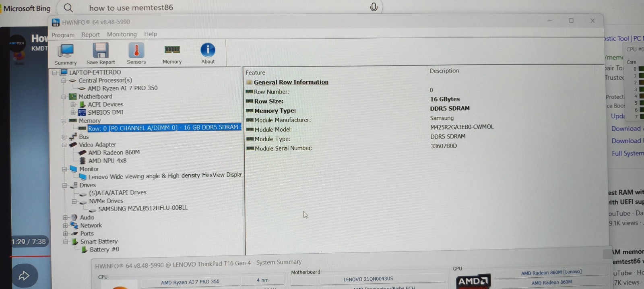Screen dimensions: 644x289
Task: Open the Program menu
Action: coord(63,35)
